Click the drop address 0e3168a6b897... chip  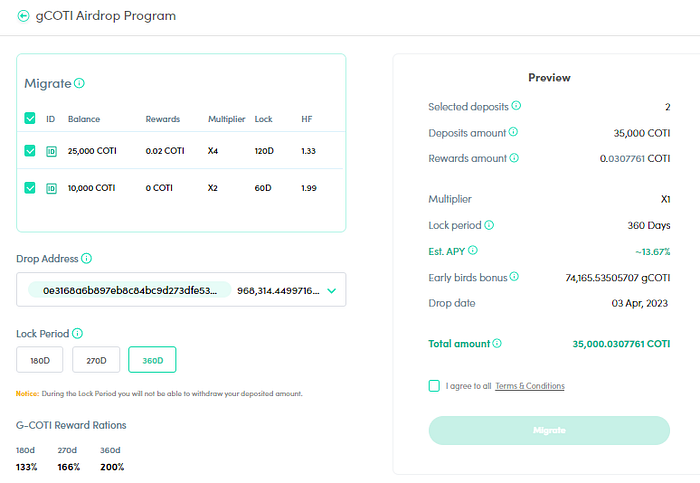pyautogui.click(x=129, y=290)
